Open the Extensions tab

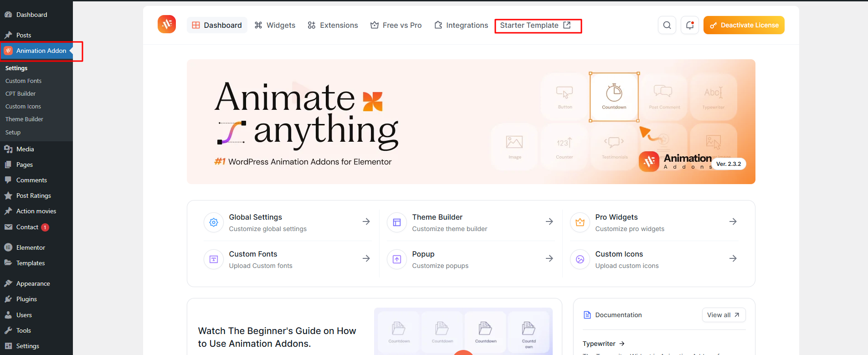333,25
